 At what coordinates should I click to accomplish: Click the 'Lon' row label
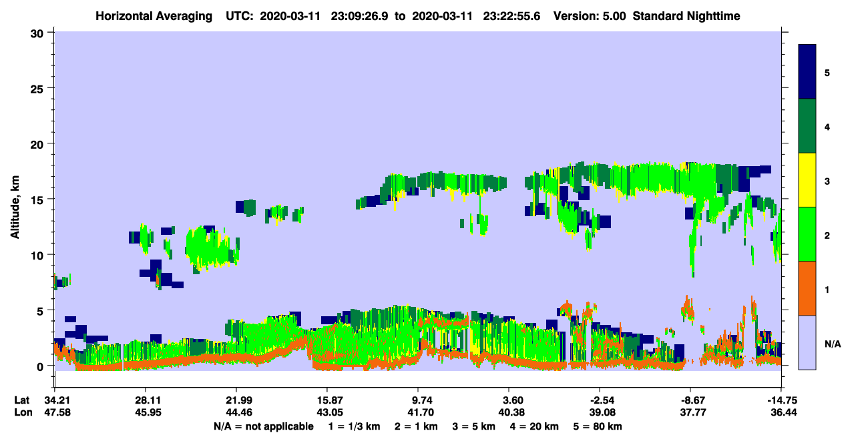(23, 413)
